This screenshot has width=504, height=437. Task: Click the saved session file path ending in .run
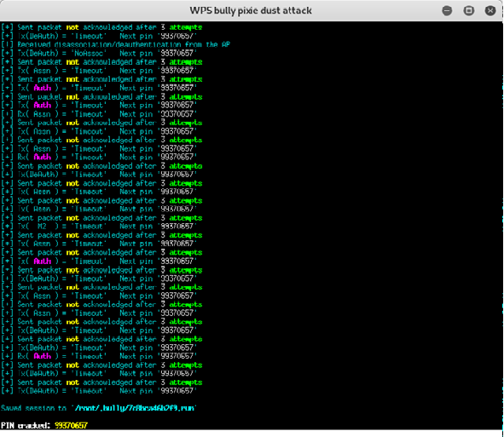pyautogui.click(x=135, y=408)
